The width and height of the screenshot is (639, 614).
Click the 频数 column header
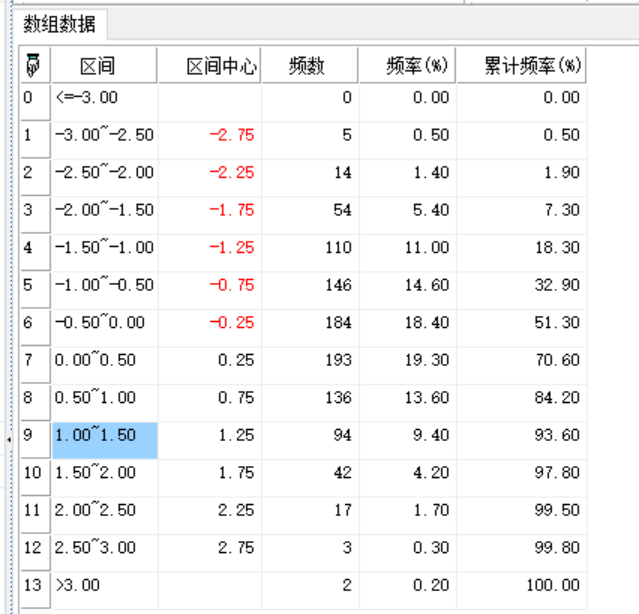coord(310,67)
